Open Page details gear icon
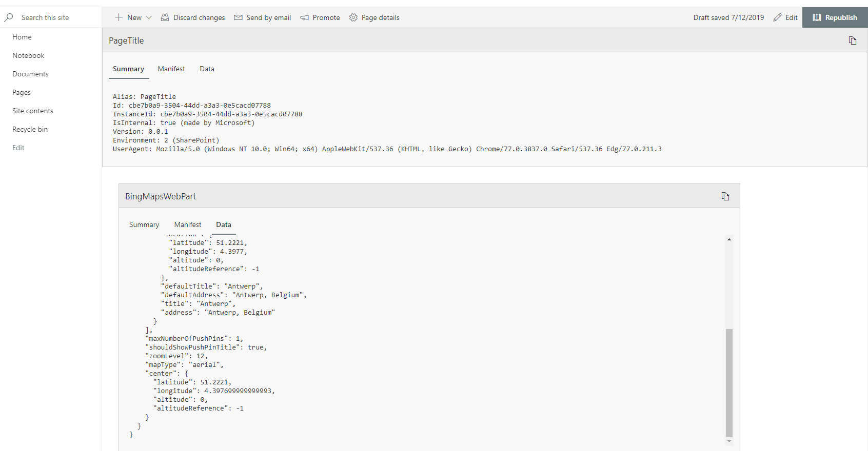The height and width of the screenshot is (451, 868). pyautogui.click(x=353, y=17)
